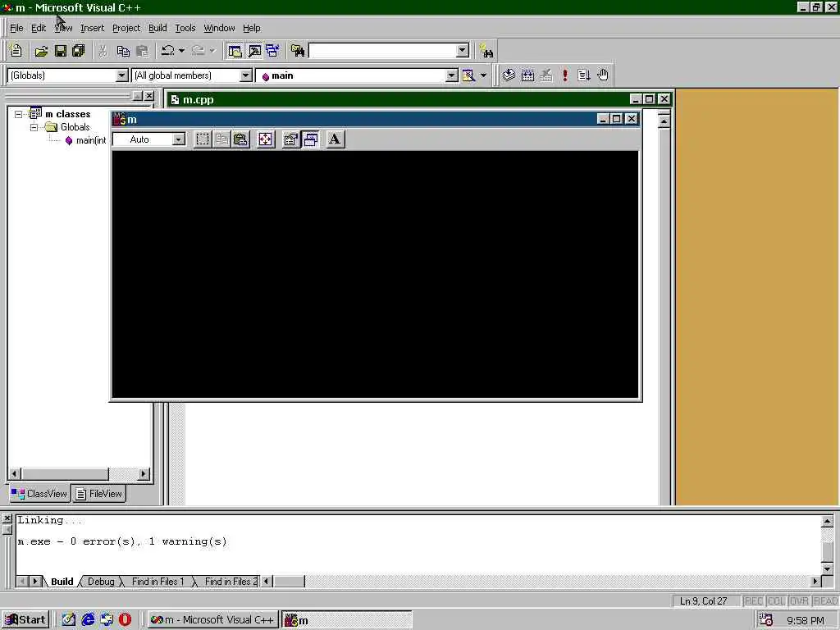Click the Cut scissors icon
This screenshot has width=840, height=630.
pos(103,51)
